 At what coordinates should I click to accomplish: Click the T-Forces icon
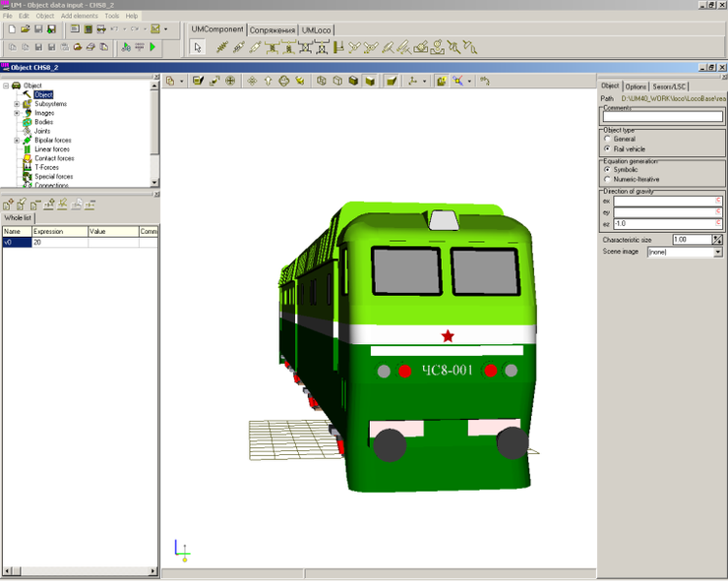[x=27, y=167]
